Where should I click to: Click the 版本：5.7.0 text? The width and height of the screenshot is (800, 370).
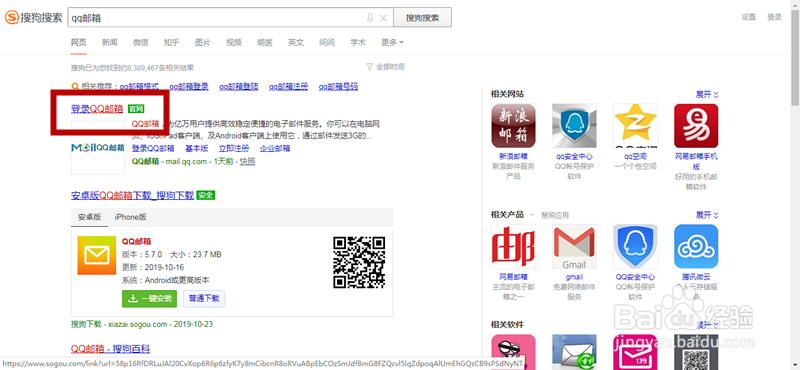pyautogui.click(x=142, y=254)
